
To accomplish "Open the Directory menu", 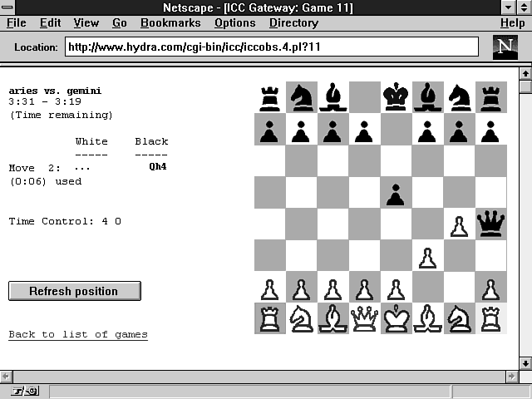I will pos(293,23).
